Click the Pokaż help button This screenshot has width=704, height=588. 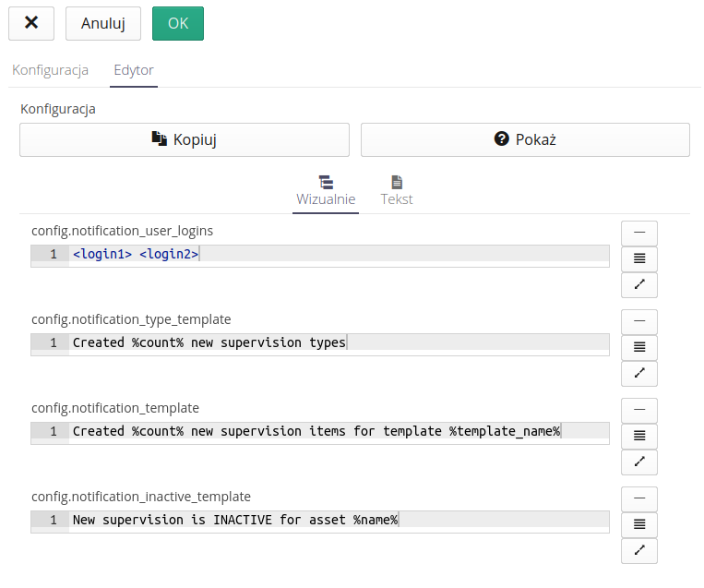click(524, 140)
